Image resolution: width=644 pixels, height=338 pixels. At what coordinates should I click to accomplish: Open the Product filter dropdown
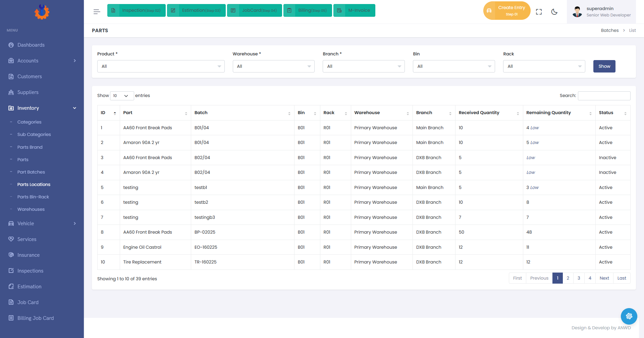[161, 66]
